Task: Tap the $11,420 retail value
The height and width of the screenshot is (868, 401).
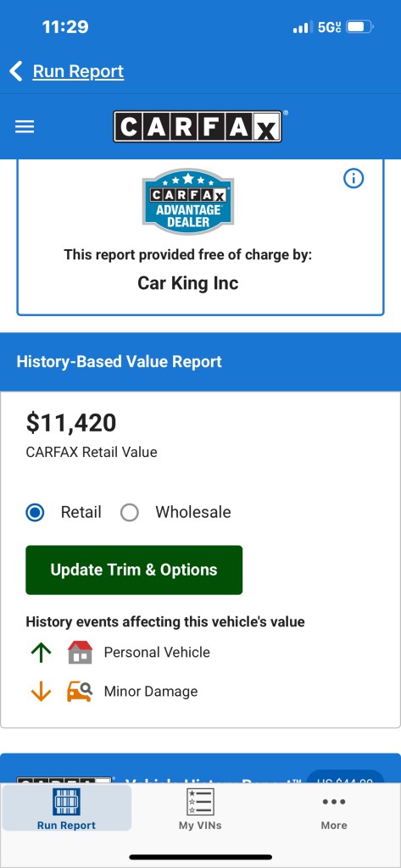Action: 71,423
